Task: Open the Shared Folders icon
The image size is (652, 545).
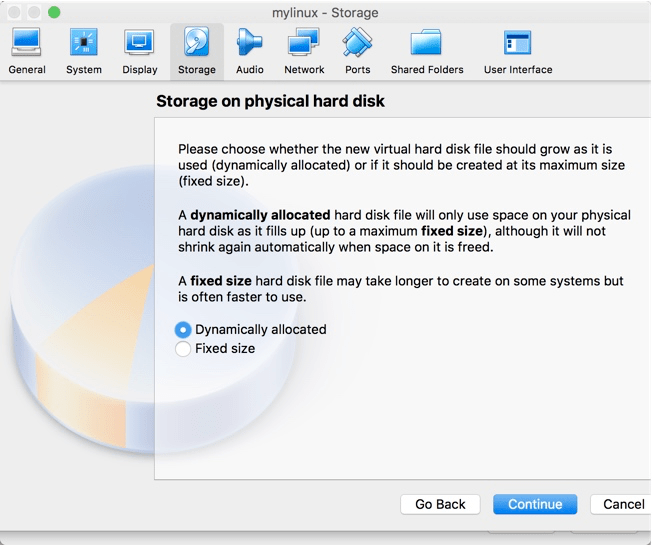Action: pos(426,42)
